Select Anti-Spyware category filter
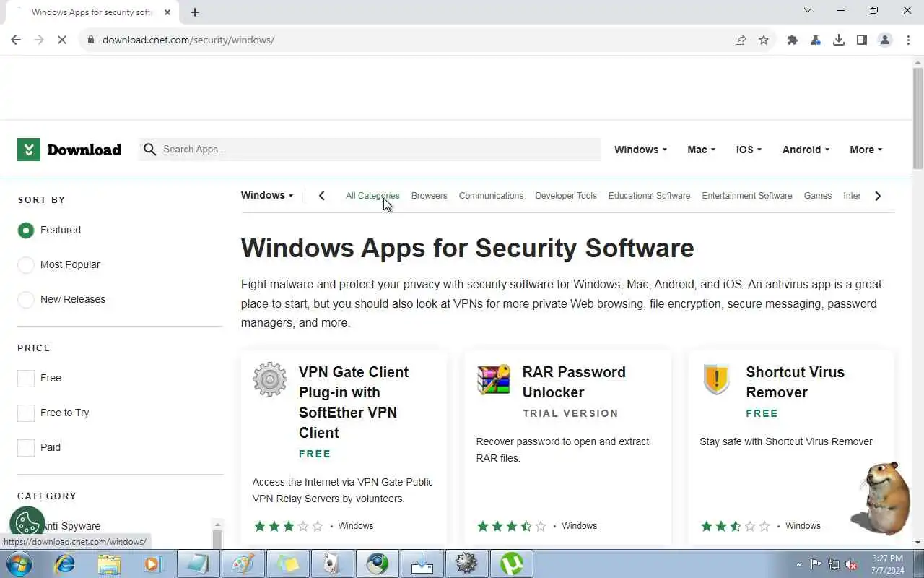924x578 pixels. click(x=71, y=526)
